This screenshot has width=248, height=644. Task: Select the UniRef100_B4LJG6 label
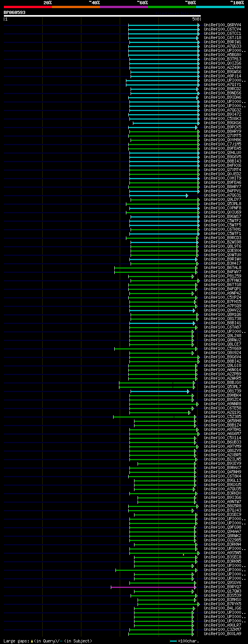222,608
